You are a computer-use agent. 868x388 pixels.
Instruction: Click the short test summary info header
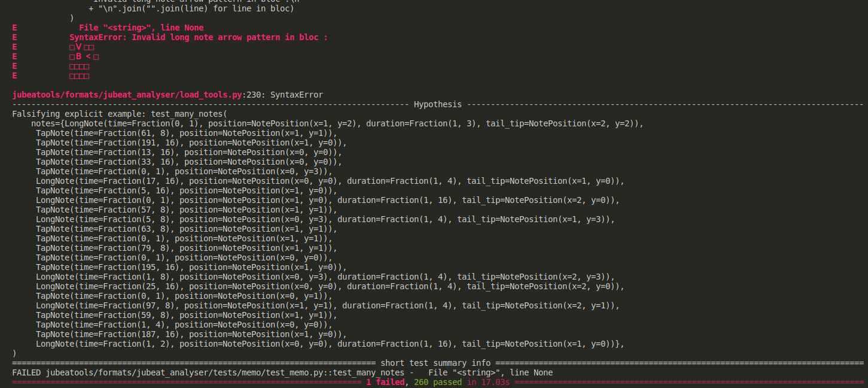tap(435, 363)
